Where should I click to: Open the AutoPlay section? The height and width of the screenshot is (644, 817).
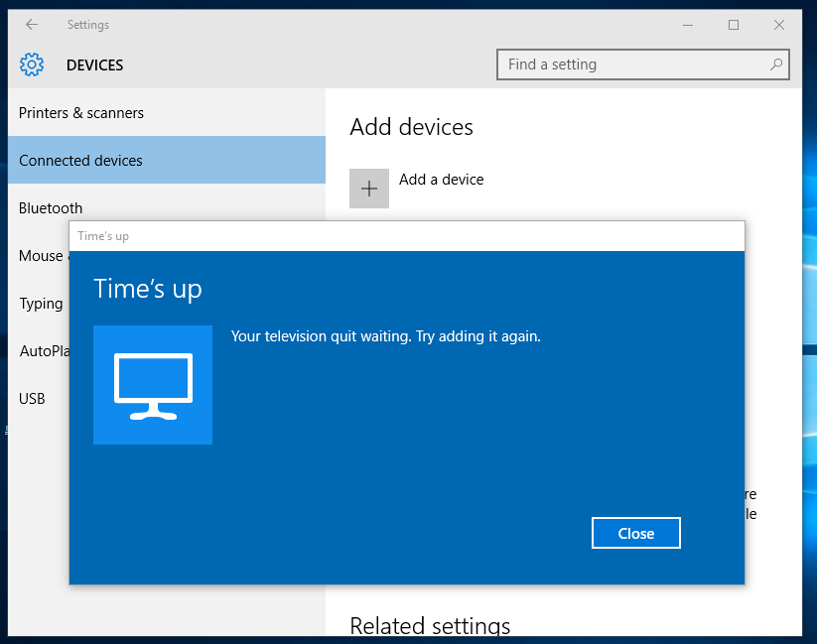click(x=40, y=350)
